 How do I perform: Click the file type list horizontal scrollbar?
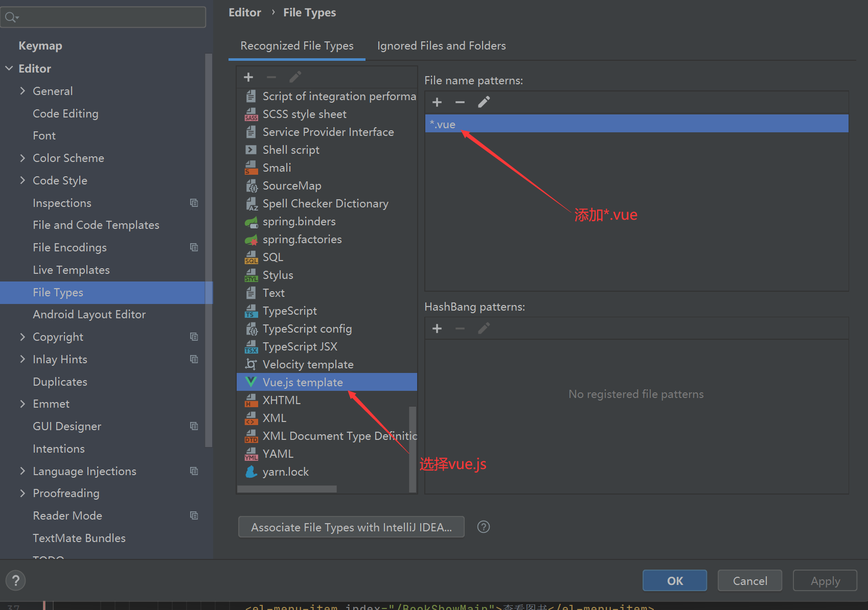click(287, 489)
